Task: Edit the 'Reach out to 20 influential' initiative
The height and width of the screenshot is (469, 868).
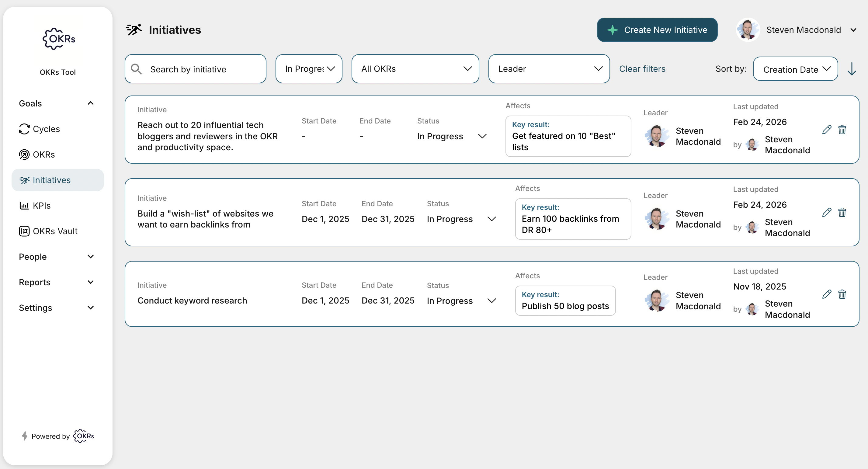Action: [827, 130]
